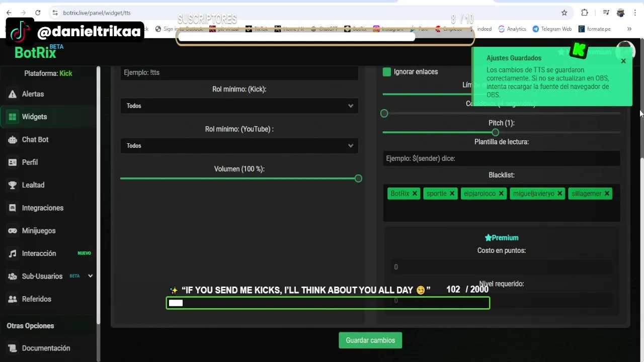Viewport: 644px width, 362px height.
Task: Expand the Sub-Usuarios submenu
Action: (x=91, y=276)
